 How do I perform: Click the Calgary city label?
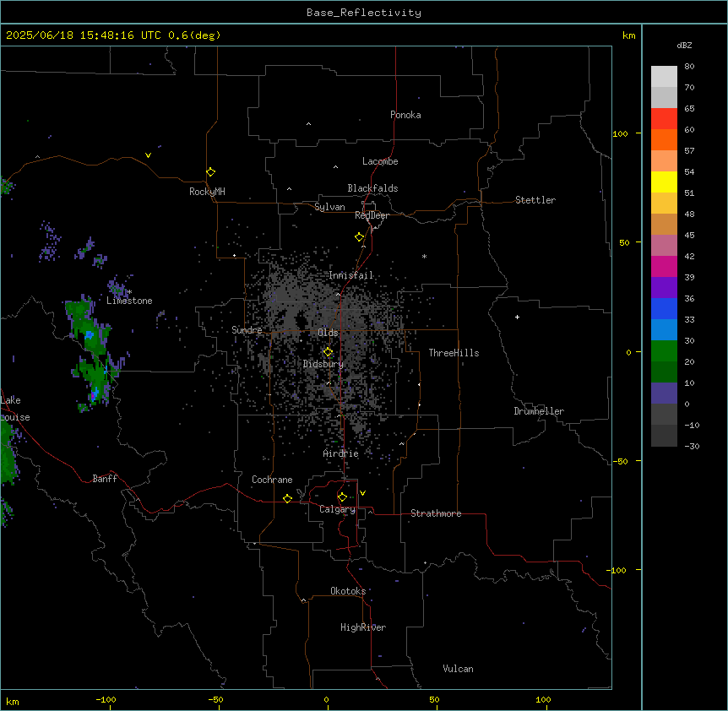[338, 509]
